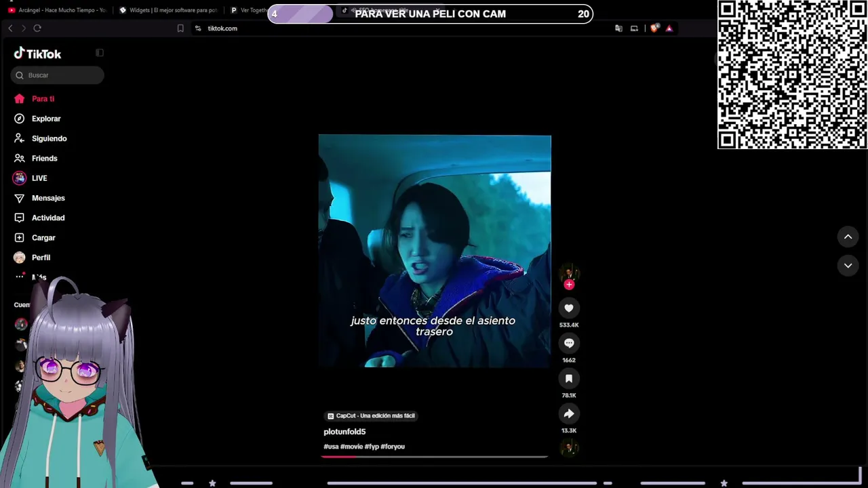Bookmark this page in the toolbar
This screenshot has width=868, height=488.
(x=180, y=28)
